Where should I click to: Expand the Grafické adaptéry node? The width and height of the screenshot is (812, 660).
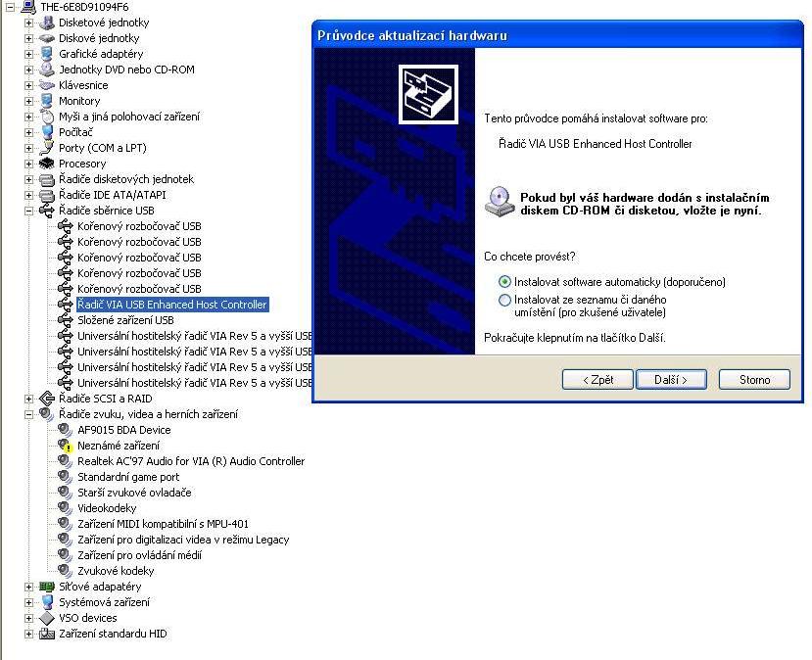[28, 54]
